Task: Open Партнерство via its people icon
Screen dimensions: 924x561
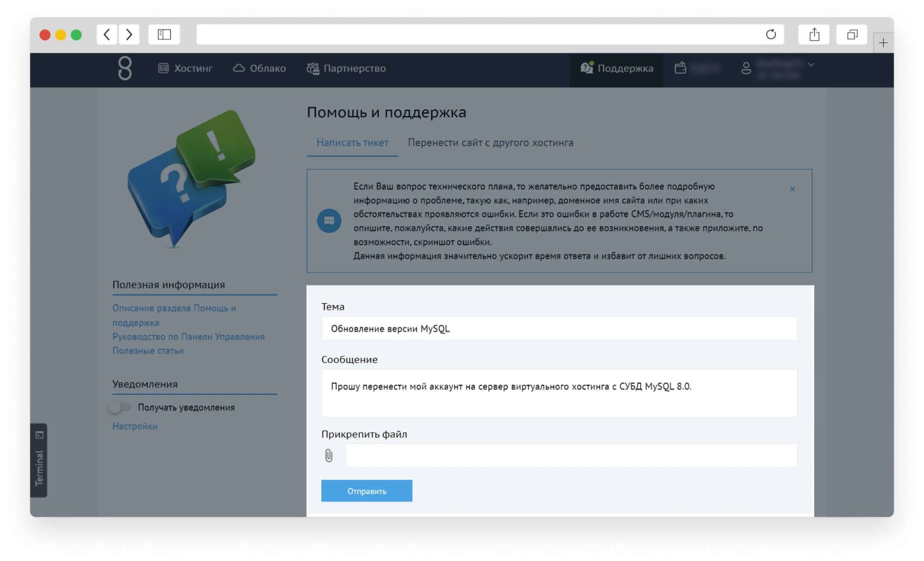Action: [314, 68]
